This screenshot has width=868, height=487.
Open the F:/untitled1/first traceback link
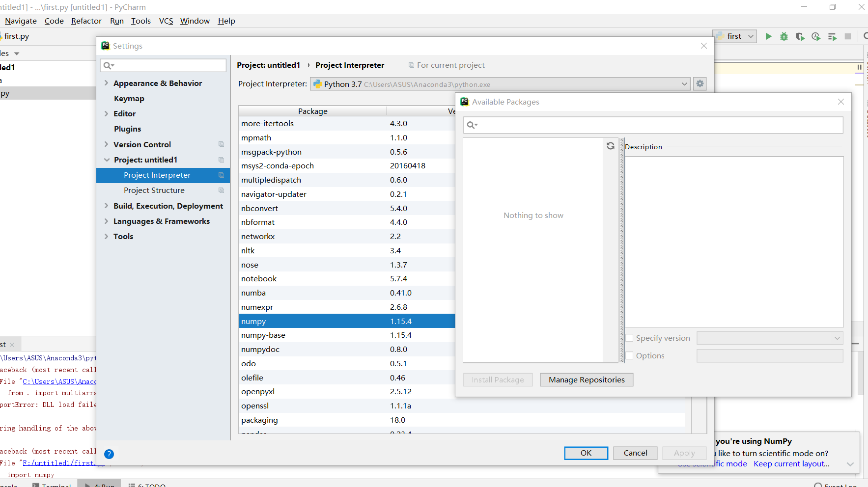click(64, 463)
